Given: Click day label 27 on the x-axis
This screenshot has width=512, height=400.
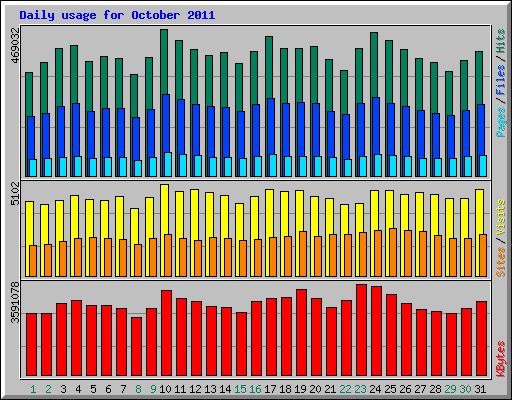Looking at the screenshot, I should tap(420, 389).
